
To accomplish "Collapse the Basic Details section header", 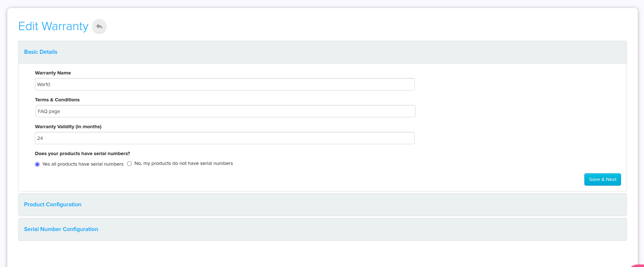I will pos(322,52).
